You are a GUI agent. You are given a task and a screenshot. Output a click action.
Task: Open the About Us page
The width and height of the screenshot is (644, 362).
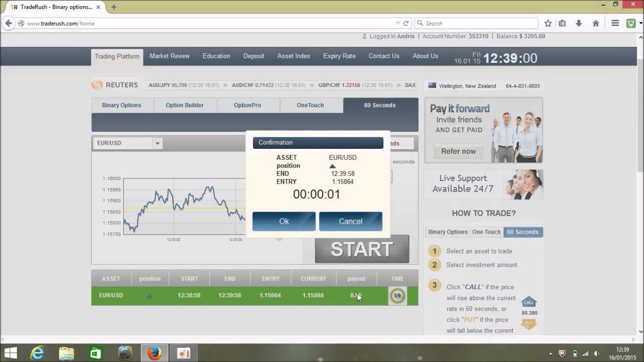click(x=425, y=56)
